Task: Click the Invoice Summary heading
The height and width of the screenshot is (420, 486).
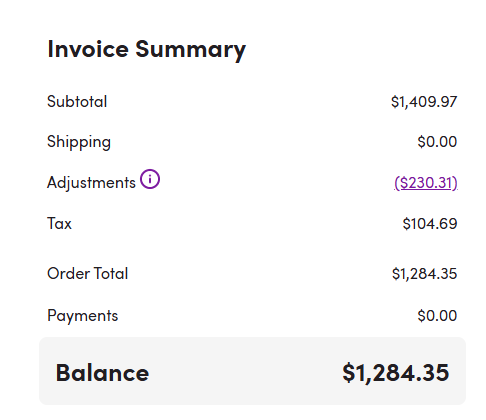Action: point(147,50)
